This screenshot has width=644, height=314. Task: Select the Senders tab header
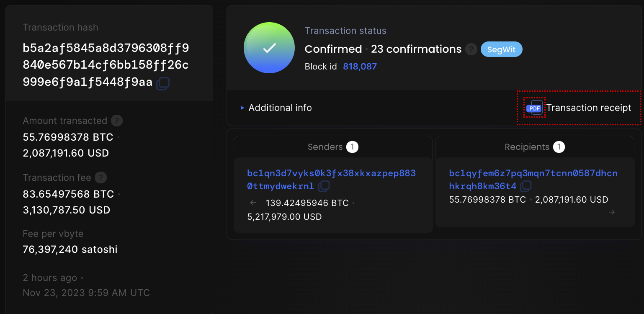[x=333, y=147]
